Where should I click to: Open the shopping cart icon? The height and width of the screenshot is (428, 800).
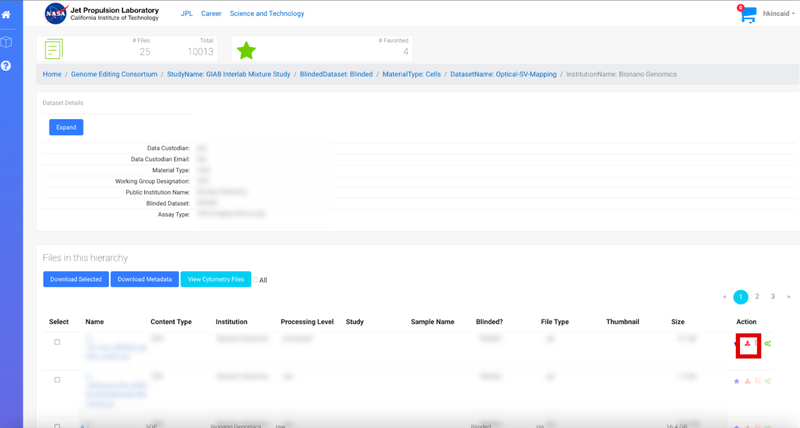[748, 15]
